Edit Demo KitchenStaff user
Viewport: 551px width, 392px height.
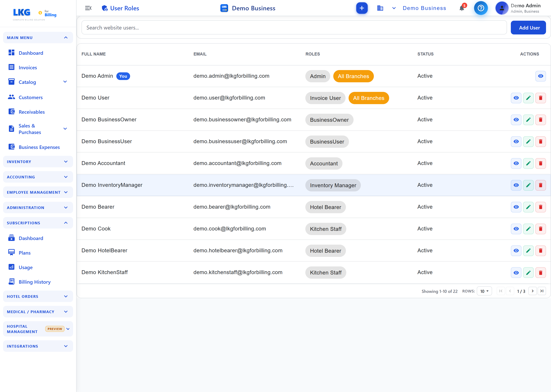pyautogui.click(x=528, y=273)
